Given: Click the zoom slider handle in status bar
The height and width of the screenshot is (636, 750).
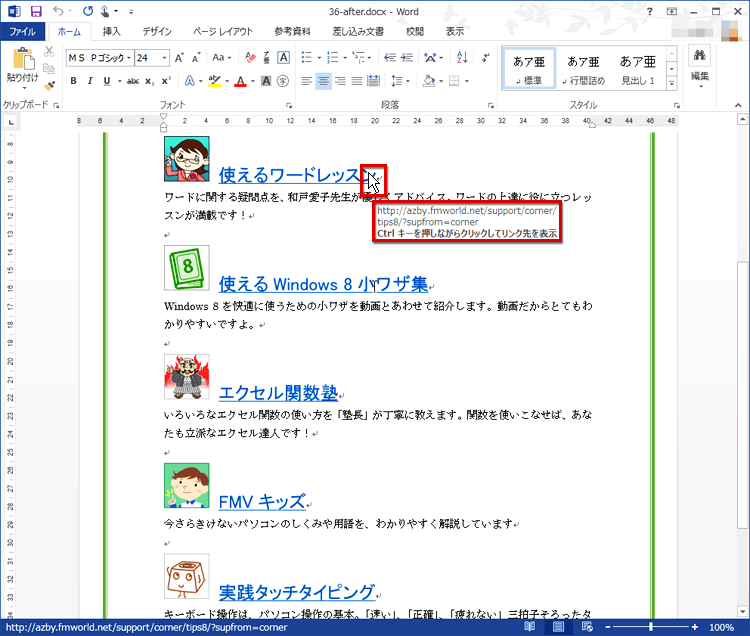Looking at the screenshot, I should pos(651,627).
